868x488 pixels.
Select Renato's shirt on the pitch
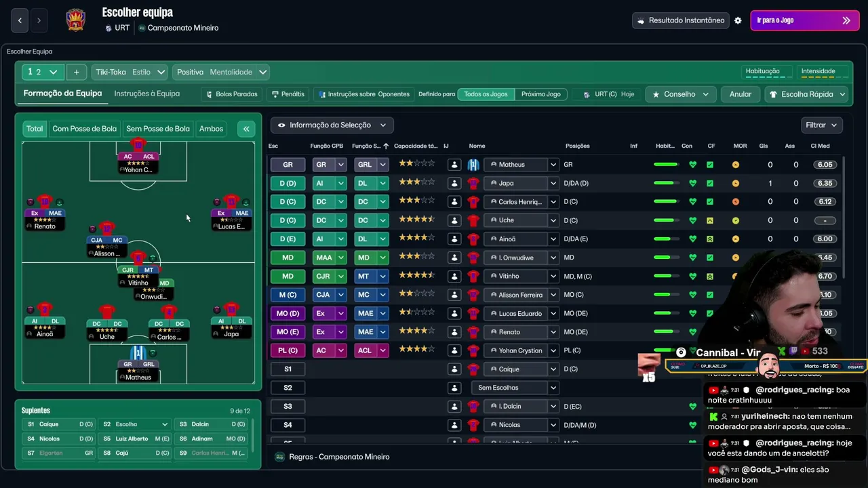(x=45, y=201)
